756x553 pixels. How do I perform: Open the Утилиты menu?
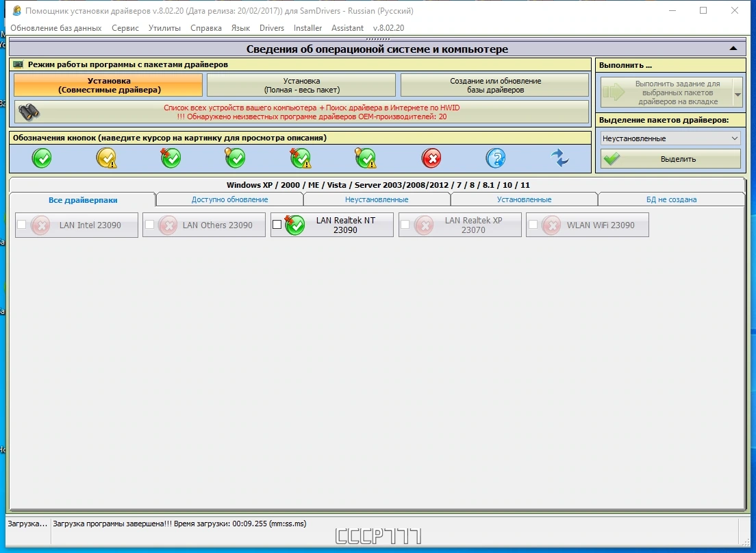[x=164, y=28]
